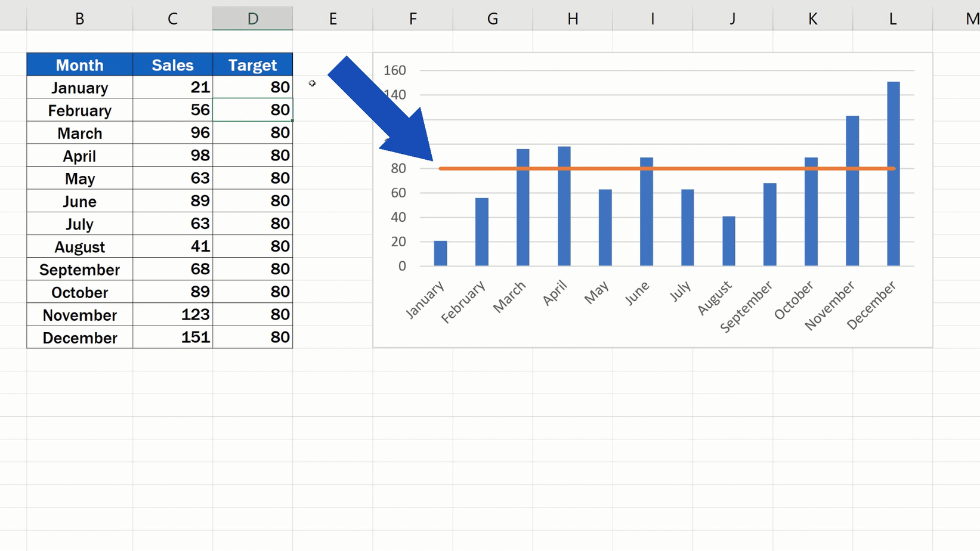Select column header D
Image resolution: width=980 pixels, height=551 pixels.
pyautogui.click(x=252, y=18)
